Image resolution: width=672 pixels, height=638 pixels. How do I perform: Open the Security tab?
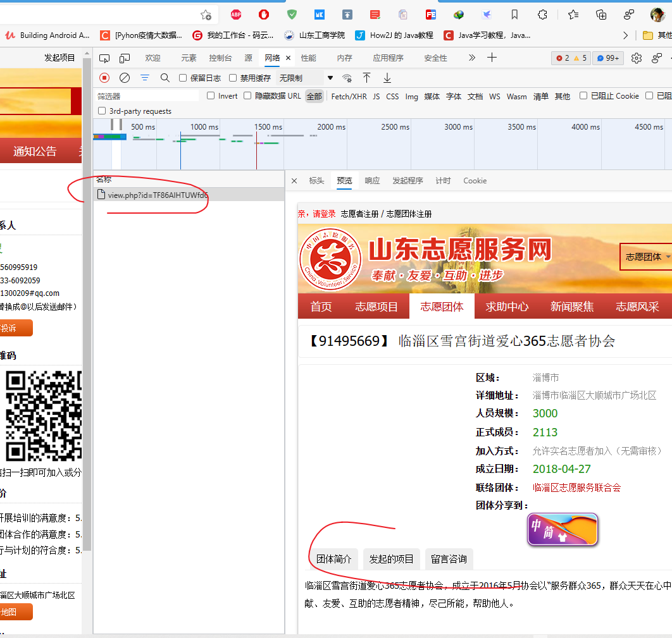pyautogui.click(x=435, y=58)
